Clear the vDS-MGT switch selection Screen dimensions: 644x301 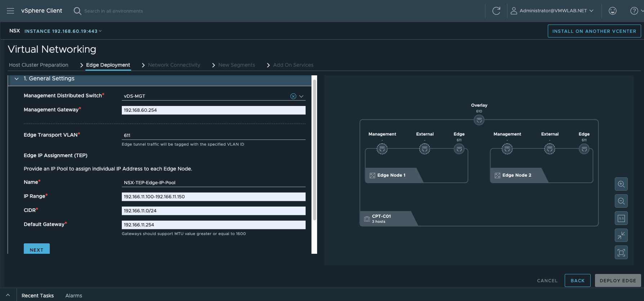(x=293, y=96)
